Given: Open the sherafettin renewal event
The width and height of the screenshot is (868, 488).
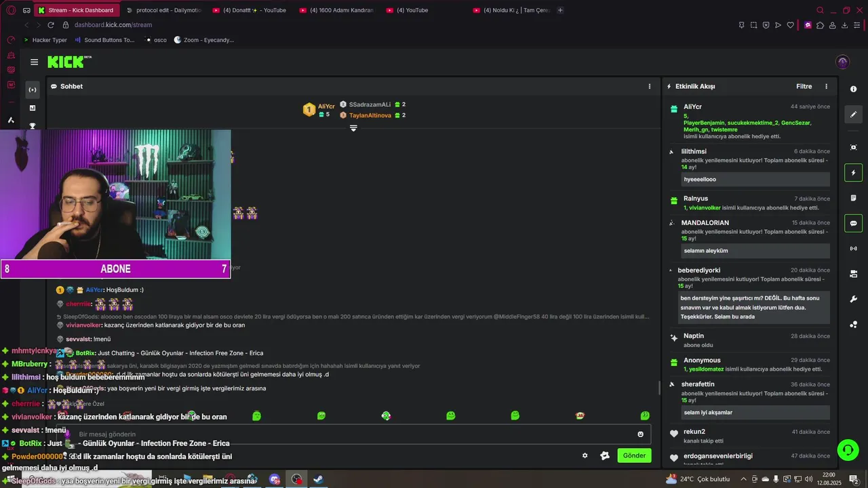Looking at the screenshot, I should pos(749,399).
